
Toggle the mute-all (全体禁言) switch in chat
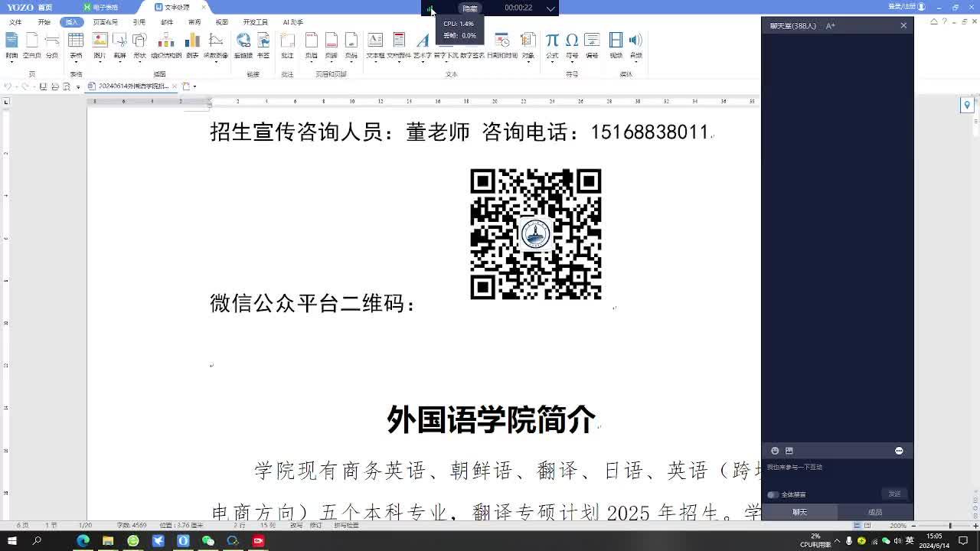pos(773,494)
